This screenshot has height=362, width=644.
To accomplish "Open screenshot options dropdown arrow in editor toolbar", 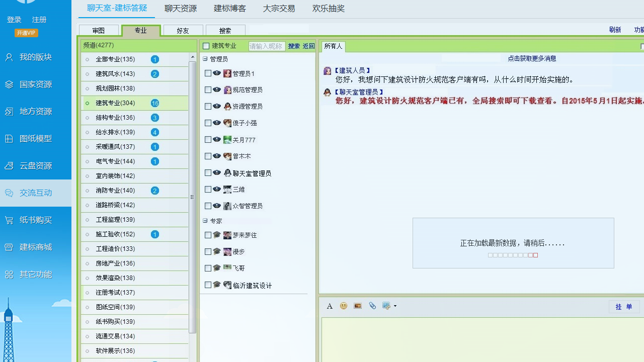I will coord(395,307).
